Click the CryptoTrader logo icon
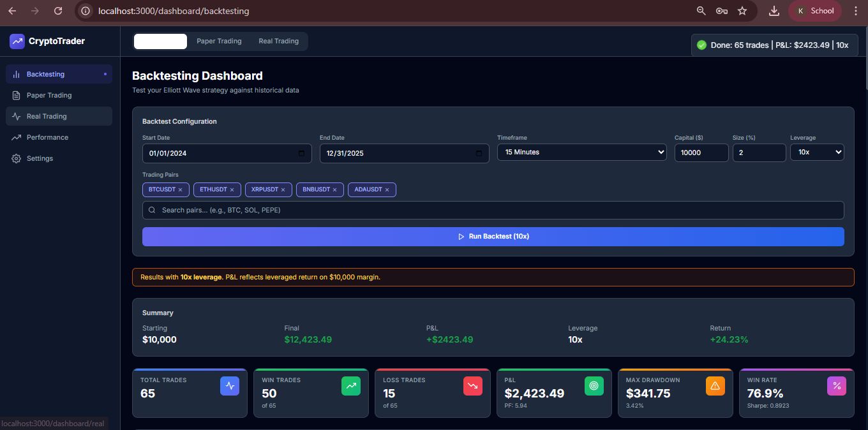 click(x=17, y=41)
